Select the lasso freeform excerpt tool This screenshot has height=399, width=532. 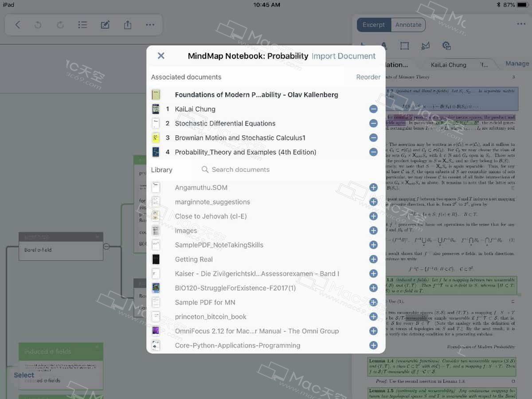point(426,46)
